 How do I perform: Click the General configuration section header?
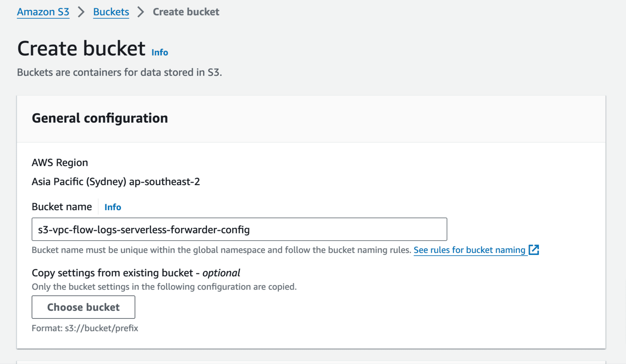coord(100,118)
